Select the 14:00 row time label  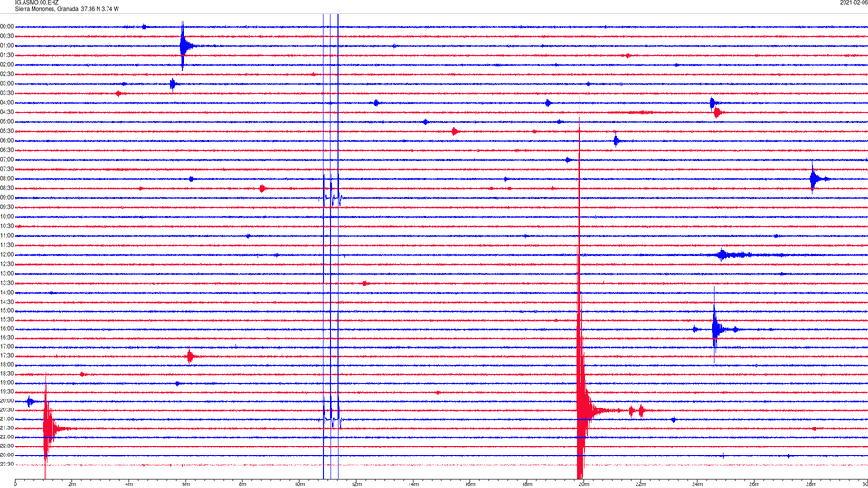click(7, 292)
